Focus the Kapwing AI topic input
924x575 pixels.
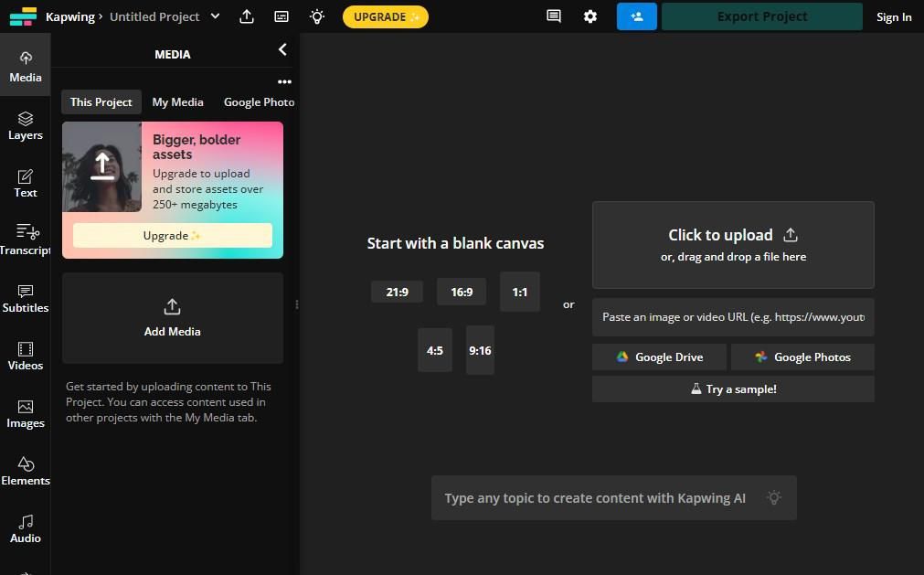(614, 498)
